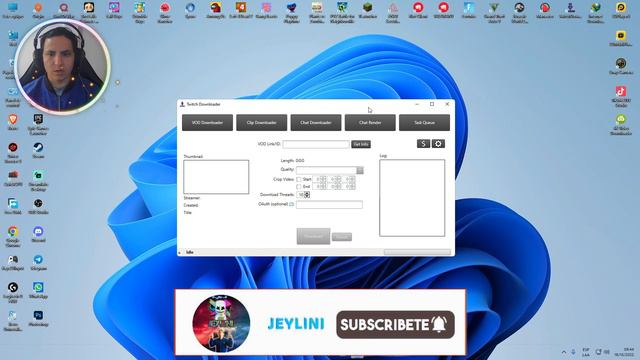Open Google Chrome desktop shortcut
The width and height of the screenshot is (640, 360).
coord(13,236)
